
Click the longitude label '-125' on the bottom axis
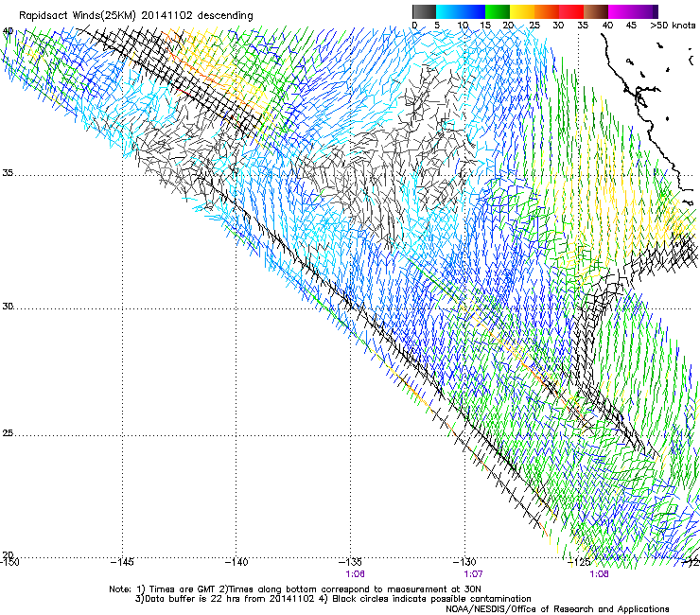coord(579,562)
